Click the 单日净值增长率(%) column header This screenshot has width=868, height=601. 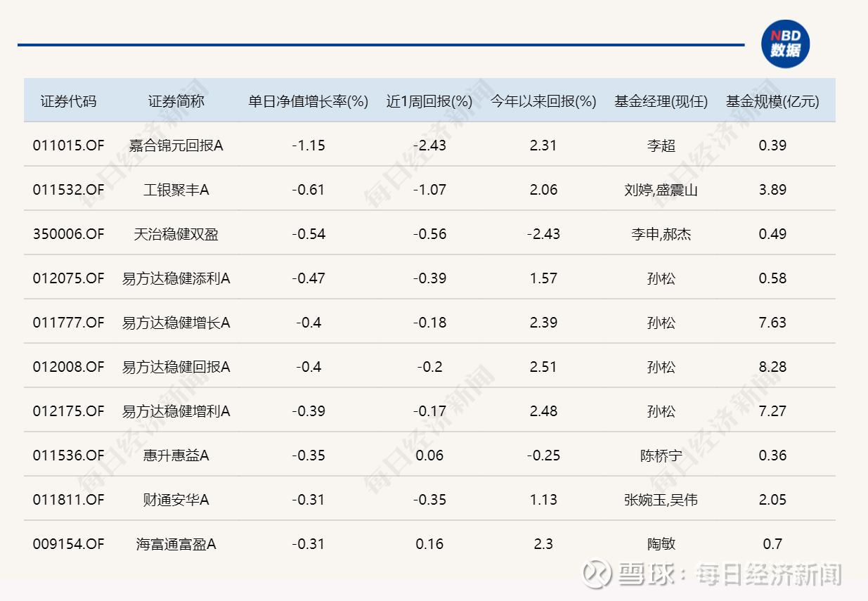click(309, 101)
